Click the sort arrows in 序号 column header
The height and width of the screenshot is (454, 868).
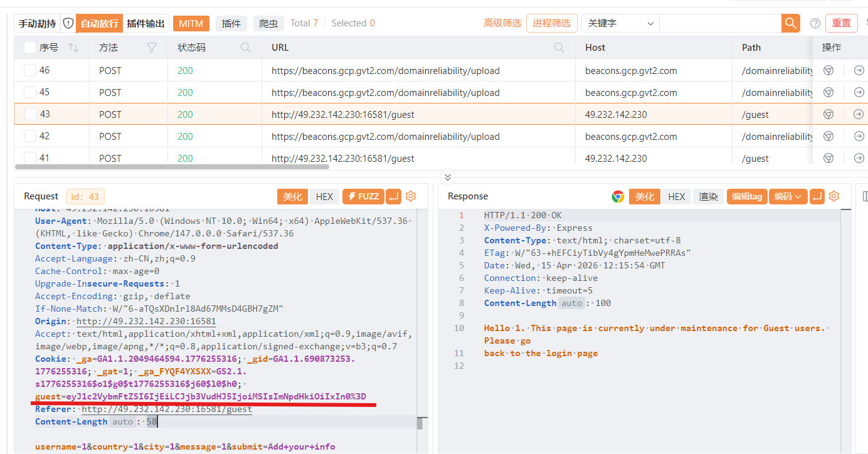click(73, 48)
